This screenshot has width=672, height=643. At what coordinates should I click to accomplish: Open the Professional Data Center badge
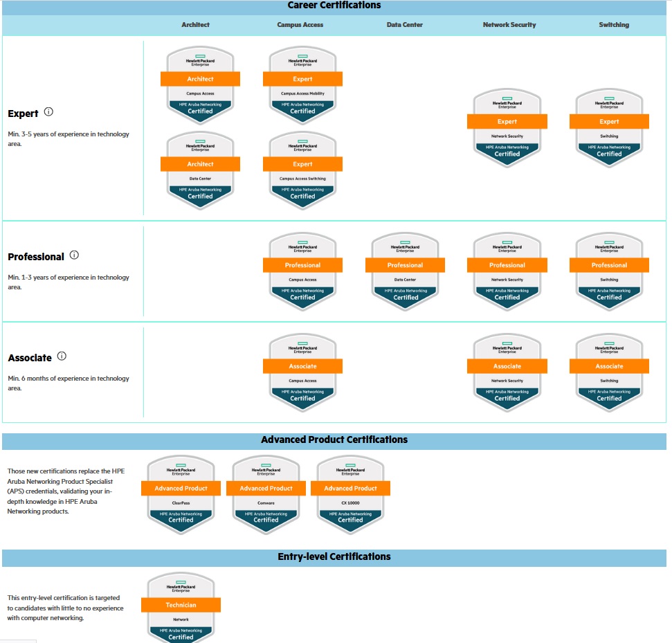click(x=405, y=272)
